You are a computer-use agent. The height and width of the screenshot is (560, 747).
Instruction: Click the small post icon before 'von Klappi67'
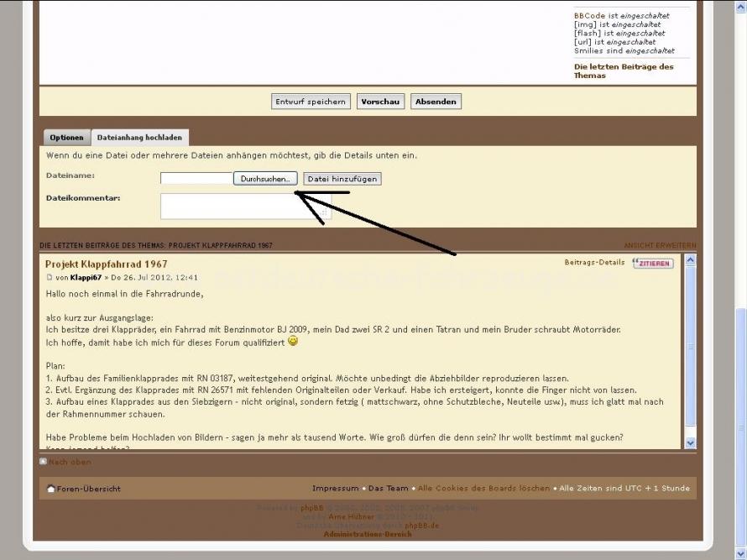pos(50,277)
